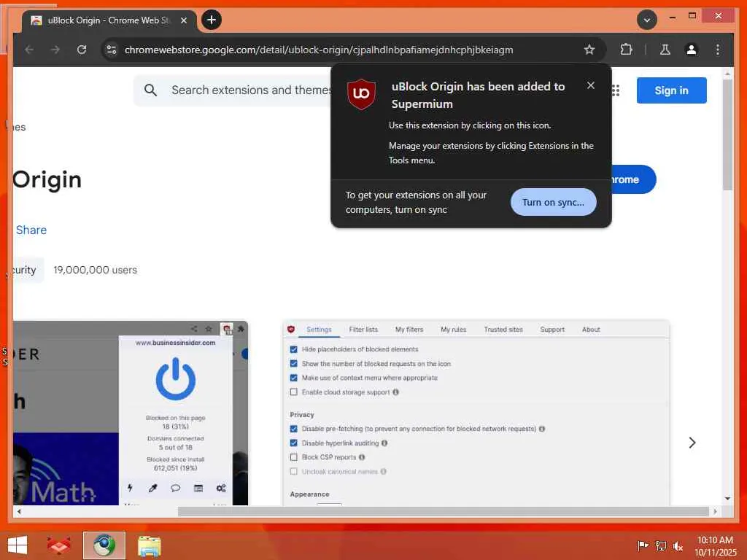Open the Chrome Labs flask icon
The height and width of the screenshot is (560, 747).
pos(665,50)
